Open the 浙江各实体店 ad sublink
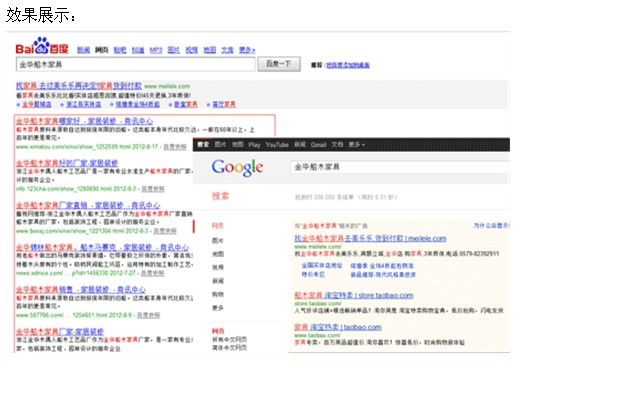The image size is (640, 400). (83, 104)
